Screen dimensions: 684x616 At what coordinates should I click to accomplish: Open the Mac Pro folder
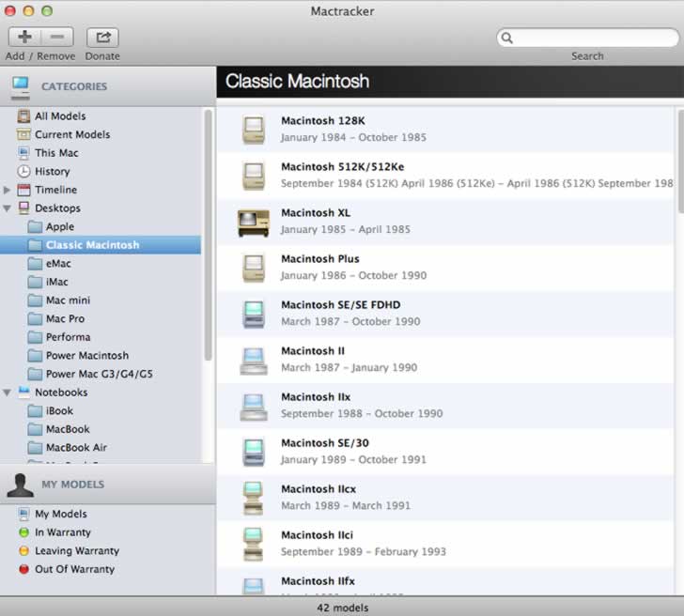tap(35, 318)
